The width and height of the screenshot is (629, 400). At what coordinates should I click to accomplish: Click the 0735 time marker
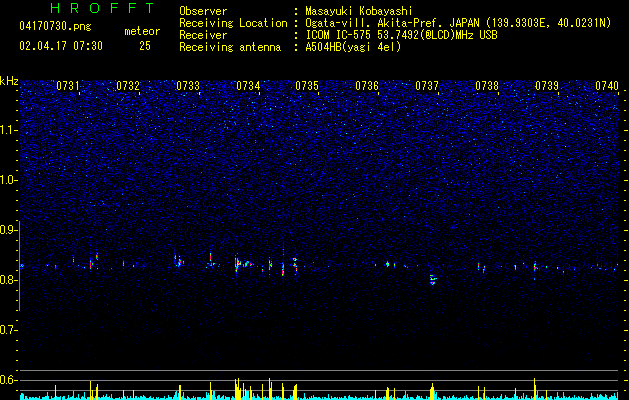(307, 86)
